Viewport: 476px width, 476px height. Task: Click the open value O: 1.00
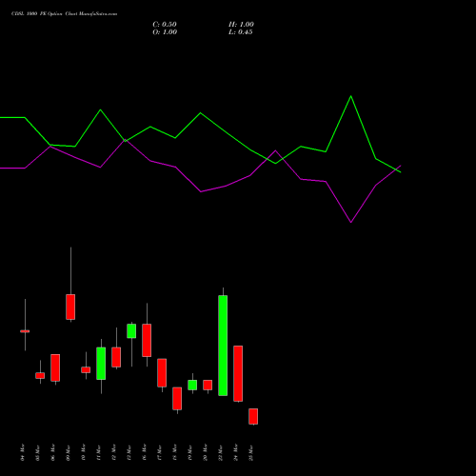[x=165, y=32]
